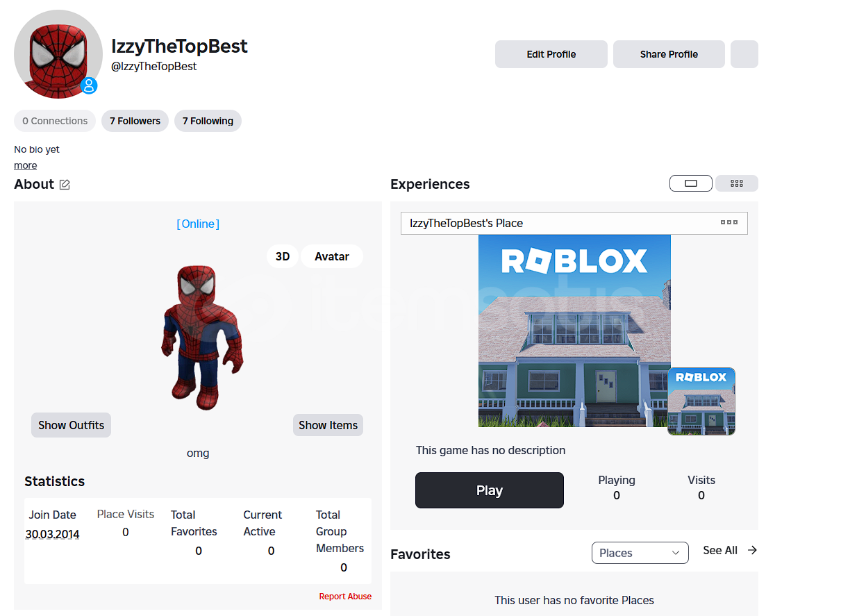The image size is (841, 616).
Task: Click the Visits count label
Action: pyautogui.click(x=701, y=480)
